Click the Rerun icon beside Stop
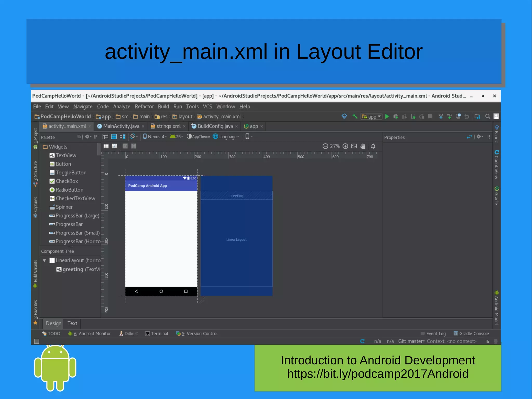 [x=422, y=116]
